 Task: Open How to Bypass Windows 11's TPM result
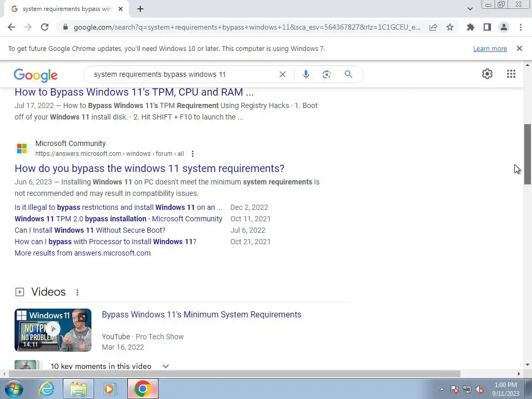tap(134, 92)
